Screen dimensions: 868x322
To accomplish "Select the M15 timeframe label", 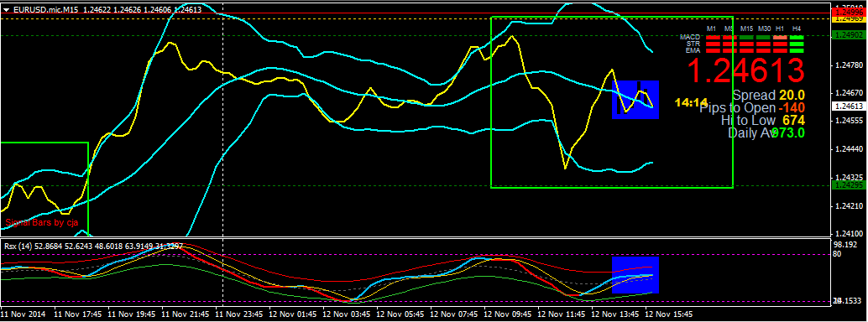I will [x=747, y=29].
